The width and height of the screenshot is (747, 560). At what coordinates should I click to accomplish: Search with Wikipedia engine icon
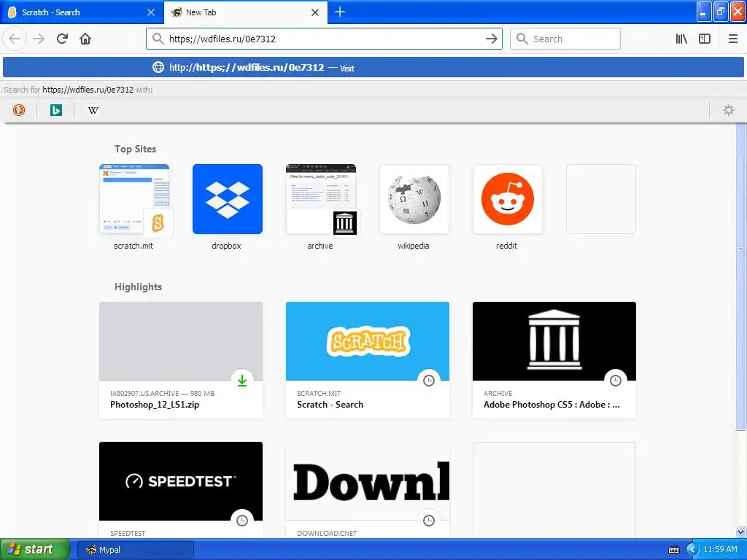click(x=93, y=110)
